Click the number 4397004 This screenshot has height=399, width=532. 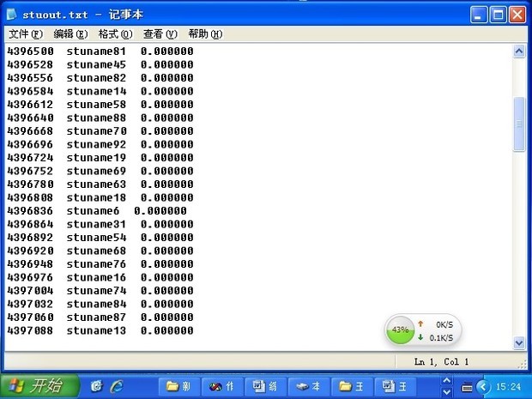(x=30, y=290)
